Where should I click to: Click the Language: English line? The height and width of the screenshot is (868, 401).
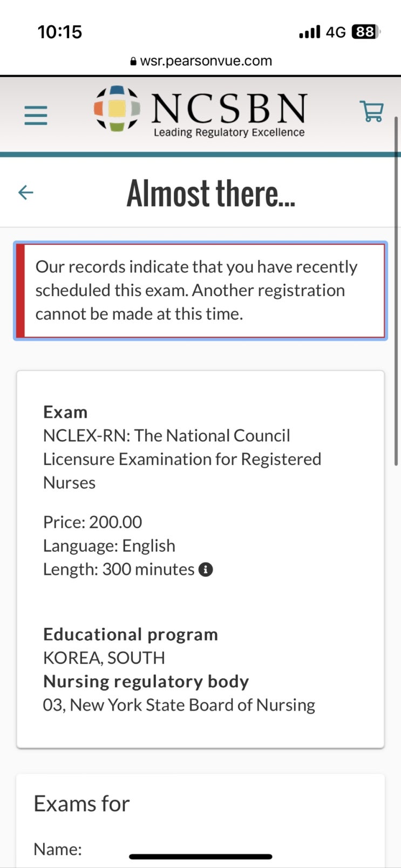click(109, 545)
